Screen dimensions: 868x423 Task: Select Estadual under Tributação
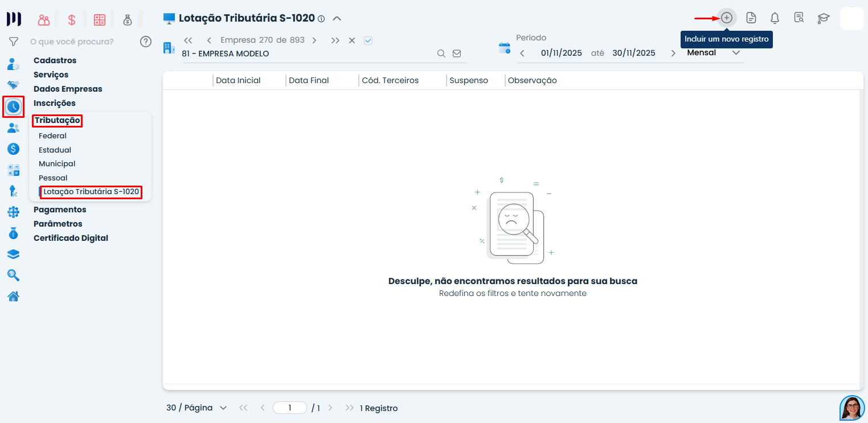coord(55,150)
